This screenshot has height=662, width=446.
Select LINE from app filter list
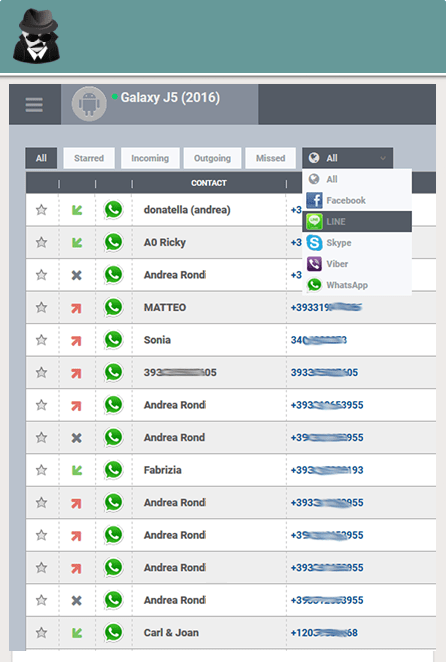coord(357,222)
